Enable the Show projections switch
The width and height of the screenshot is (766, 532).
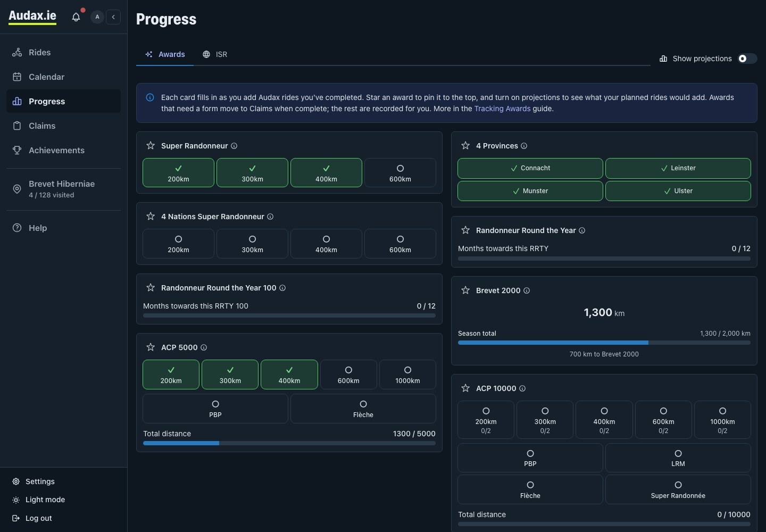point(747,59)
